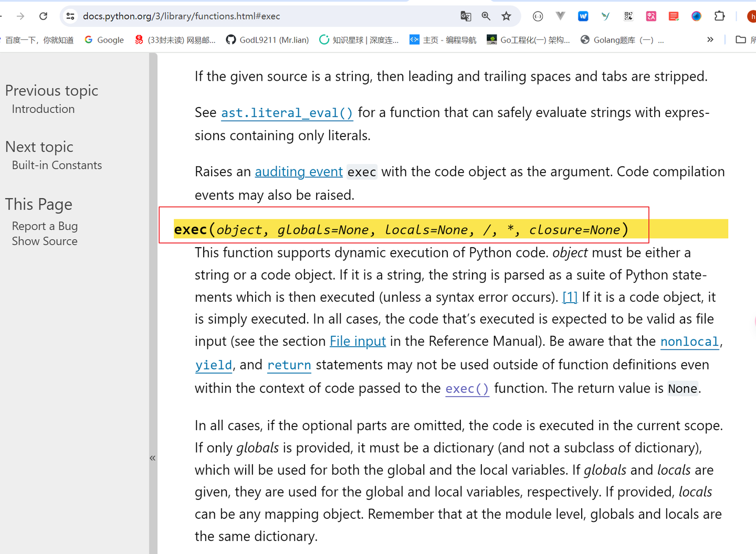Click the Google Translate icon in address bar

pyautogui.click(x=465, y=16)
